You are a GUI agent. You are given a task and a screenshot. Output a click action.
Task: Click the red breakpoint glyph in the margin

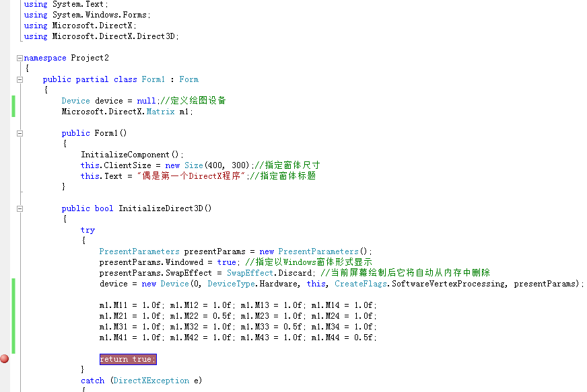tap(4, 359)
